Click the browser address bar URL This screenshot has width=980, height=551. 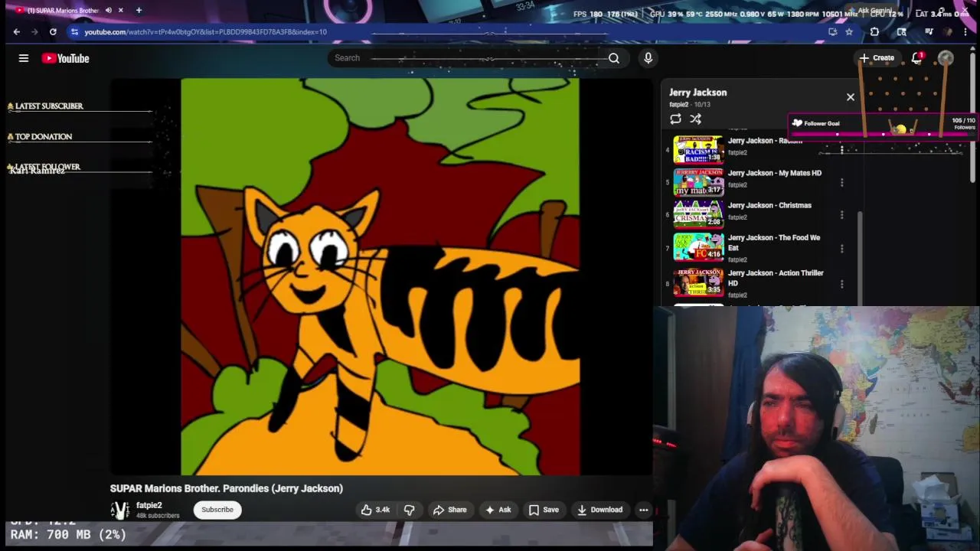coord(205,32)
